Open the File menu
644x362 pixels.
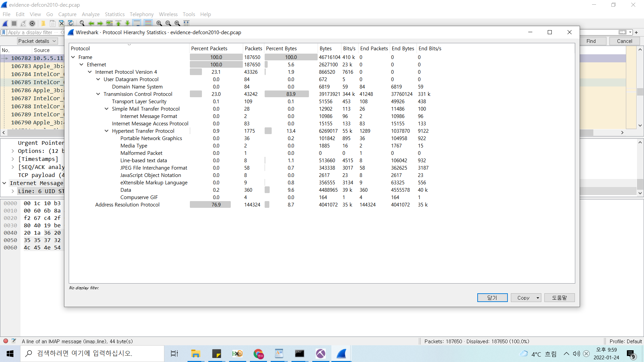[6, 14]
